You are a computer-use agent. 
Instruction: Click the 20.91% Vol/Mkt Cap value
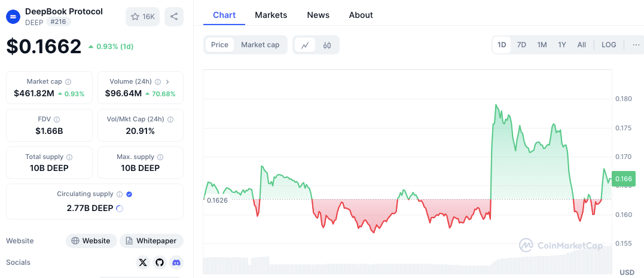141,132
